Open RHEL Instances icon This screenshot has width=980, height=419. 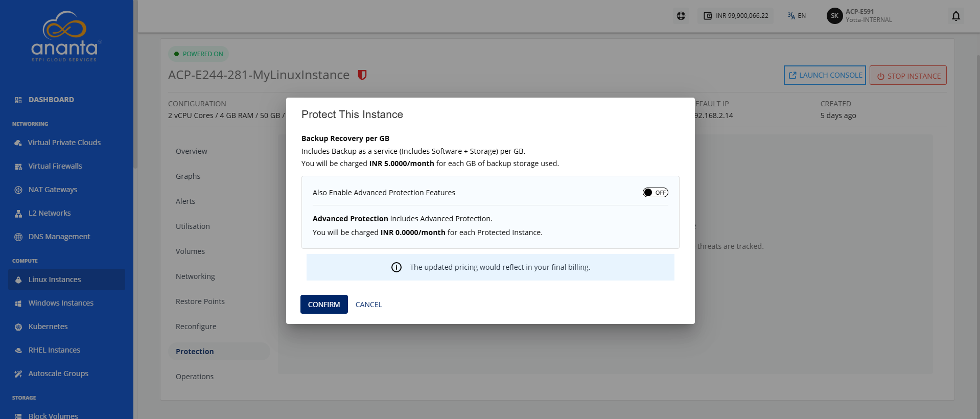(x=18, y=351)
